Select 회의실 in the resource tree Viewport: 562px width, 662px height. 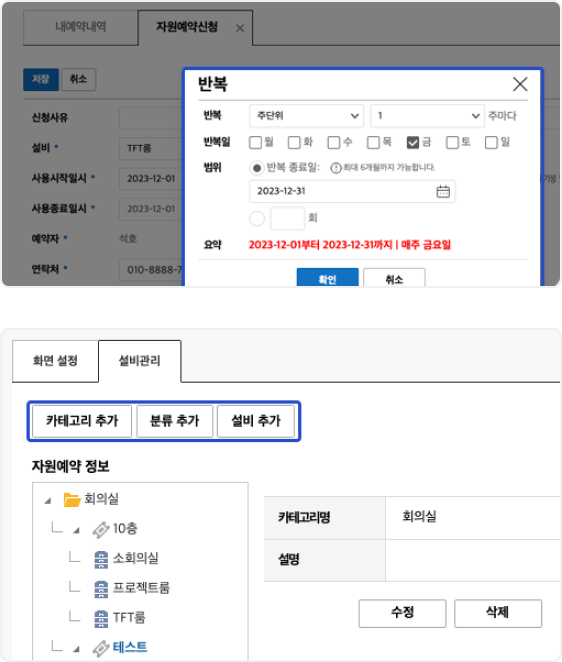[x=101, y=499]
